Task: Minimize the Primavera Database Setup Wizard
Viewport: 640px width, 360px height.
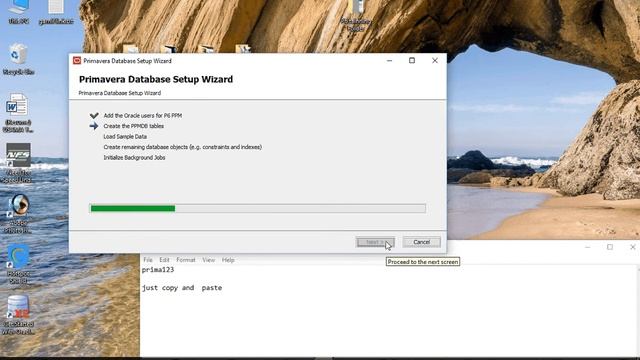Action: 389,60
